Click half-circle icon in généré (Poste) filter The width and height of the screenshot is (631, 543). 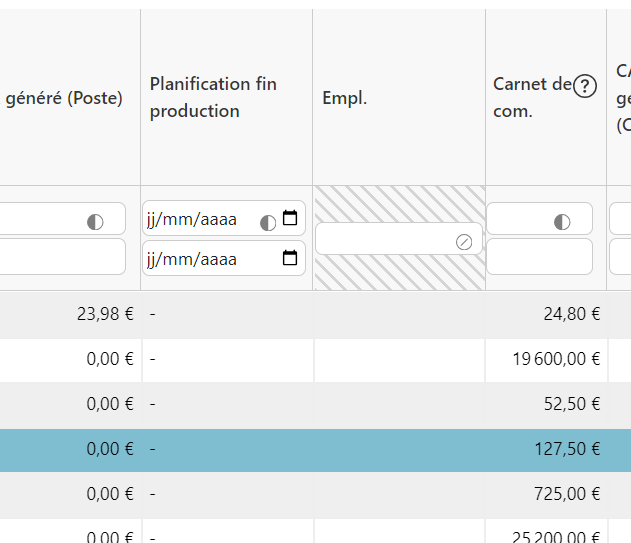95,221
